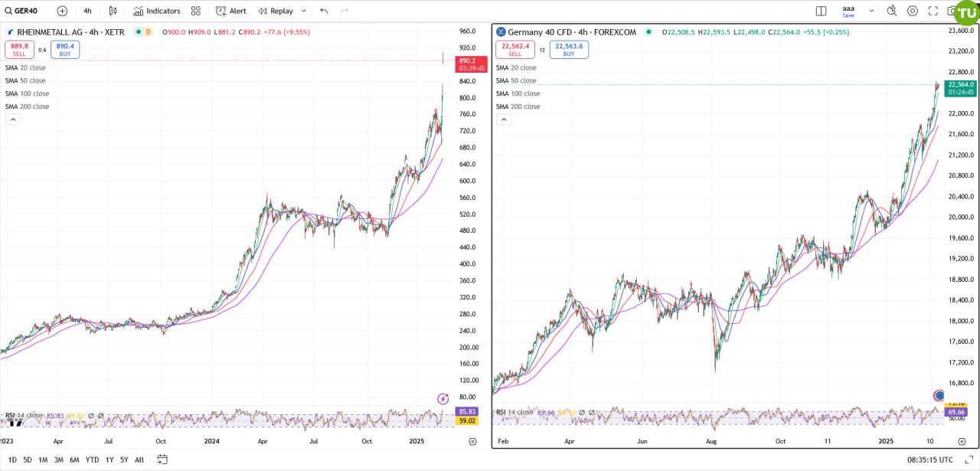The height and width of the screenshot is (471, 980).
Task: Open the 4h interval dropdown in top toolbar
Action: [87, 11]
